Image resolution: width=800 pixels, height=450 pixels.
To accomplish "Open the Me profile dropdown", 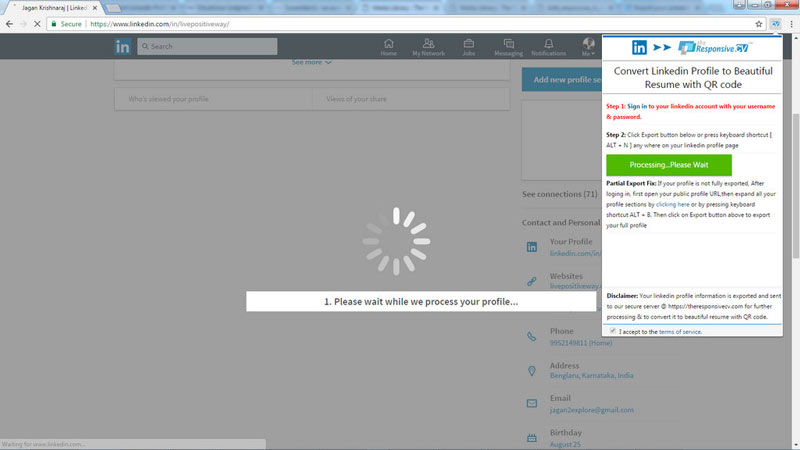I will (588, 47).
